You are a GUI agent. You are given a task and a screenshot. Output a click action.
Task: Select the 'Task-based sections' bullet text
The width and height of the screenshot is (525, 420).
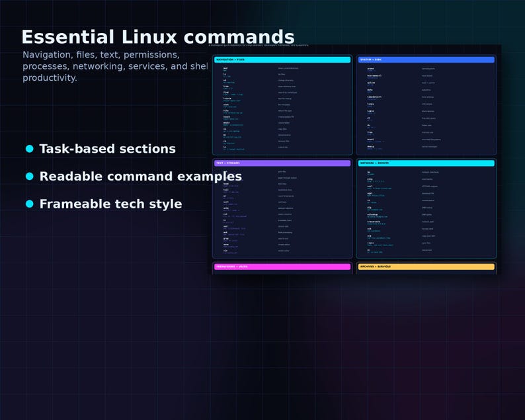point(108,149)
